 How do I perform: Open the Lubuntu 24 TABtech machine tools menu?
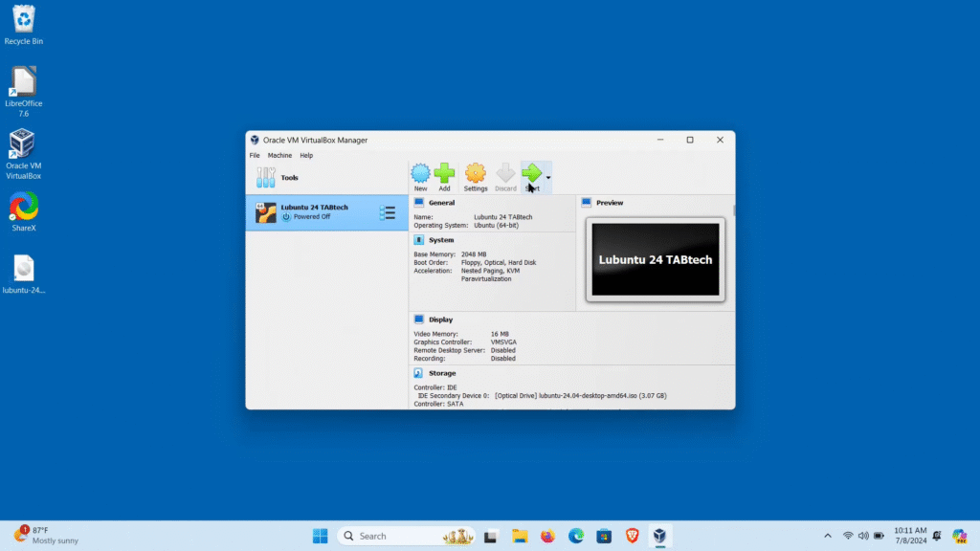tap(388, 212)
